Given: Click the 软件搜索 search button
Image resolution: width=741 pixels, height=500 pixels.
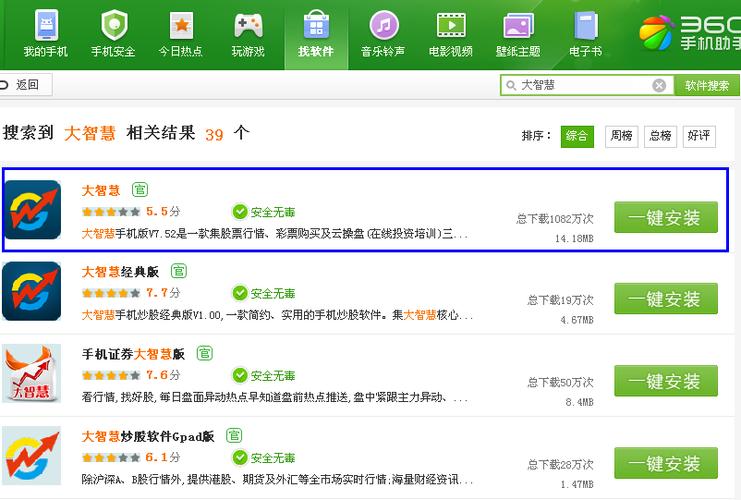Looking at the screenshot, I should pyautogui.click(x=707, y=86).
